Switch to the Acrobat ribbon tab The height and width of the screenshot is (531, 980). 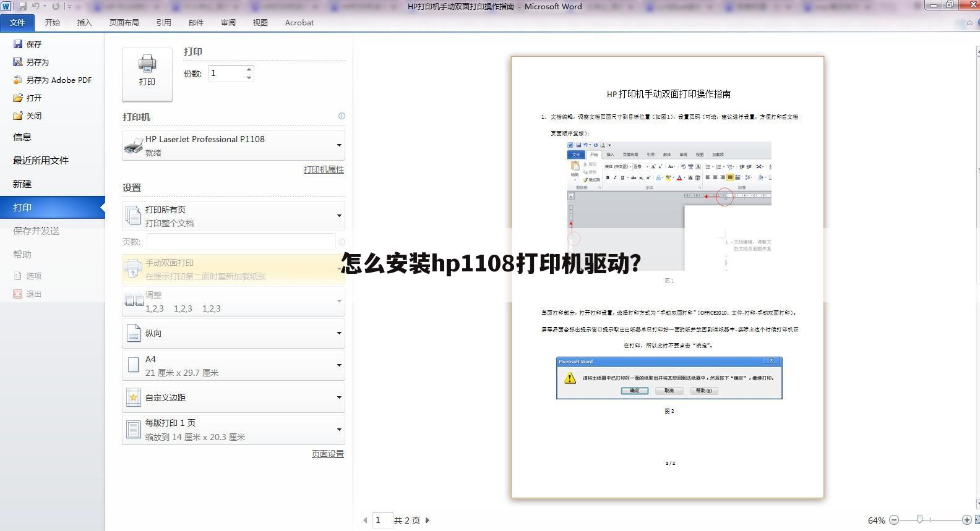[299, 23]
